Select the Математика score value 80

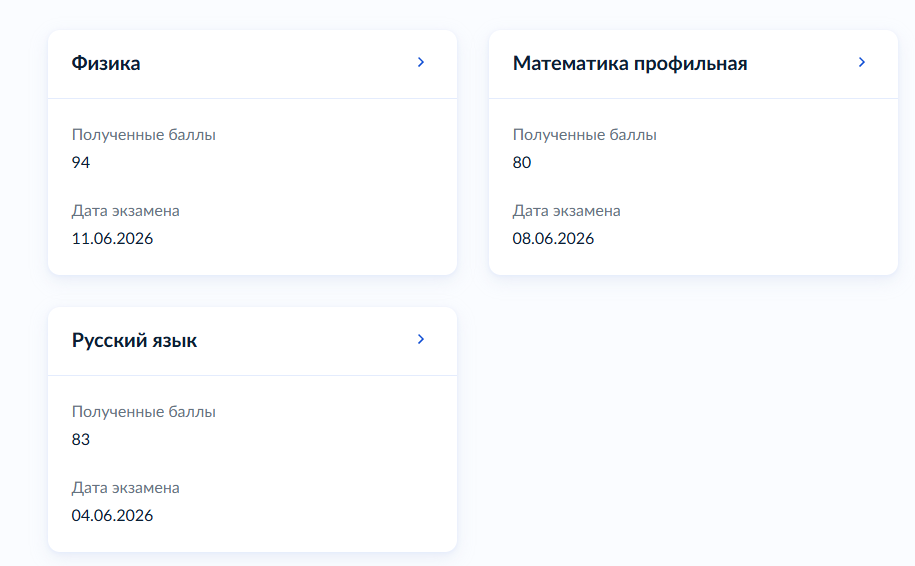coord(522,162)
